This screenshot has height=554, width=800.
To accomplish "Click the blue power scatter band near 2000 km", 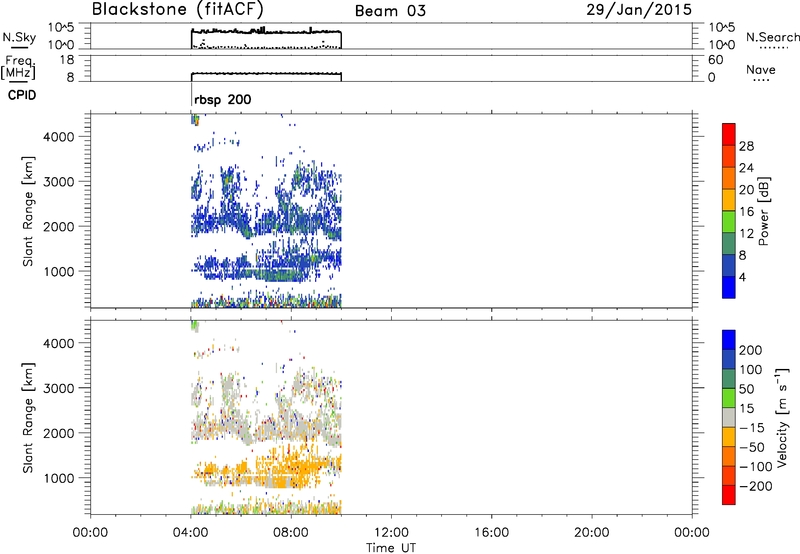I will [x=265, y=222].
